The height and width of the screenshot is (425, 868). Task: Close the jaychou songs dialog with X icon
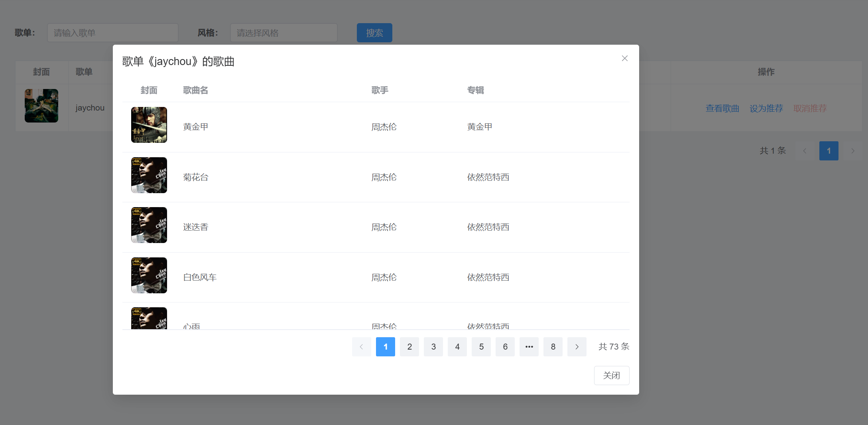point(624,58)
